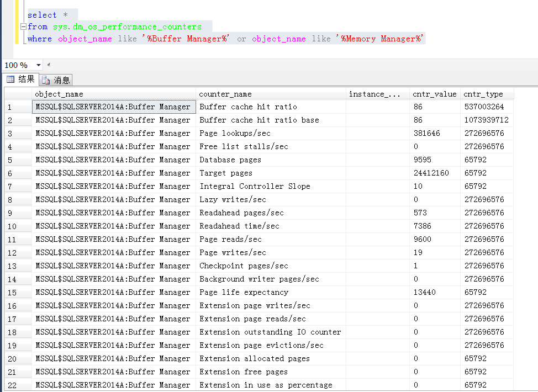This screenshot has height=392, width=538.
Task: Click the 'Extension outstanding IO counter' cell
Action: pyautogui.click(x=271, y=332)
